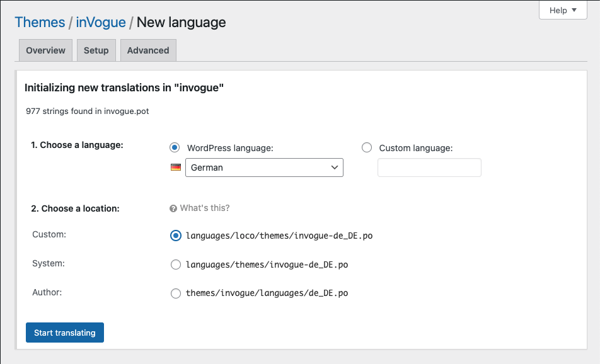The height and width of the screenshot is (364, 600).
Task: Select the WordPress language radio button
Action: (x=175, y=147)
